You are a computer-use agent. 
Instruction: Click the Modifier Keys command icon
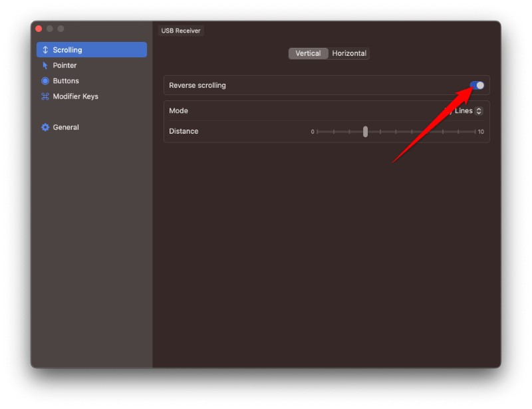click(45, 96)
